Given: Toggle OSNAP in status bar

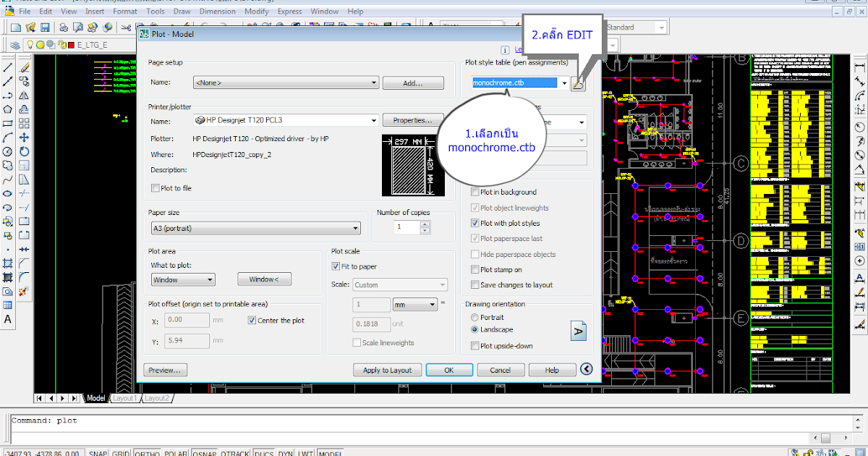Looking at the screenshot, I should pyautogui.click(x=205, y=454).
